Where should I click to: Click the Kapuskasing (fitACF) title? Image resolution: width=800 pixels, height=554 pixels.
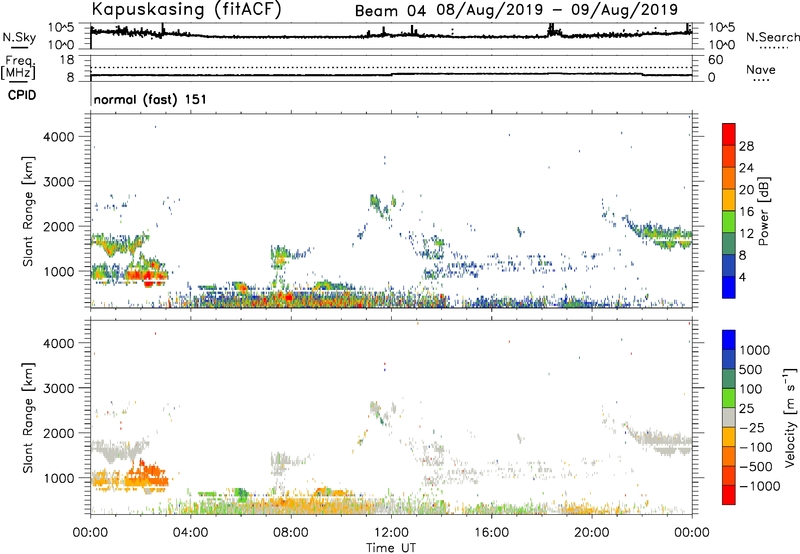tap(186, 9)
